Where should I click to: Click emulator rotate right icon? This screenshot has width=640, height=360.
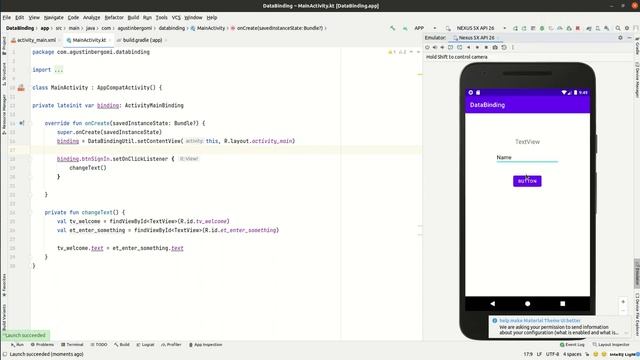[460, 47]
